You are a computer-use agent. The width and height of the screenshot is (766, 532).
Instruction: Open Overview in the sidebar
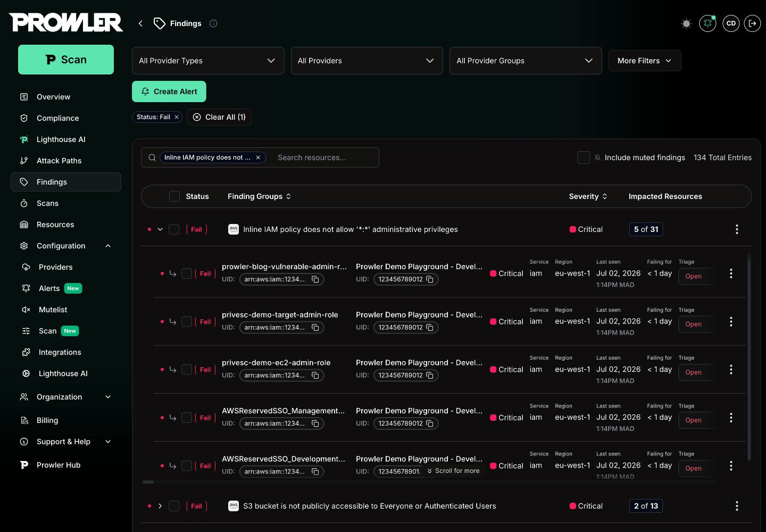66,97
